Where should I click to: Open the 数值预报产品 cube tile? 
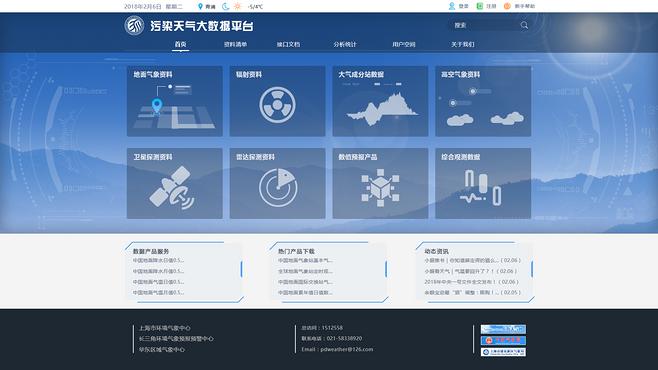(380, 183)
